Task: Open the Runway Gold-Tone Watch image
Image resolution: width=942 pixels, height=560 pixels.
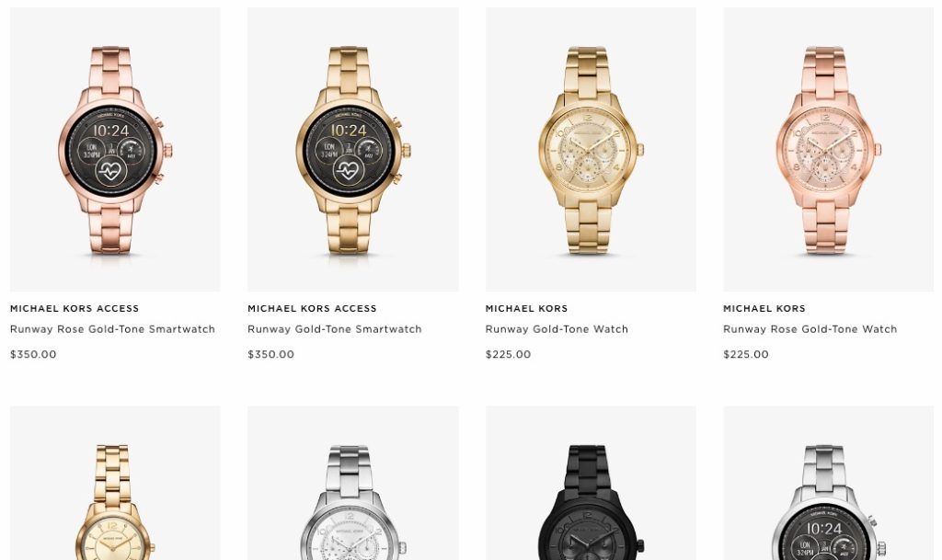Action: pos(592,150)
